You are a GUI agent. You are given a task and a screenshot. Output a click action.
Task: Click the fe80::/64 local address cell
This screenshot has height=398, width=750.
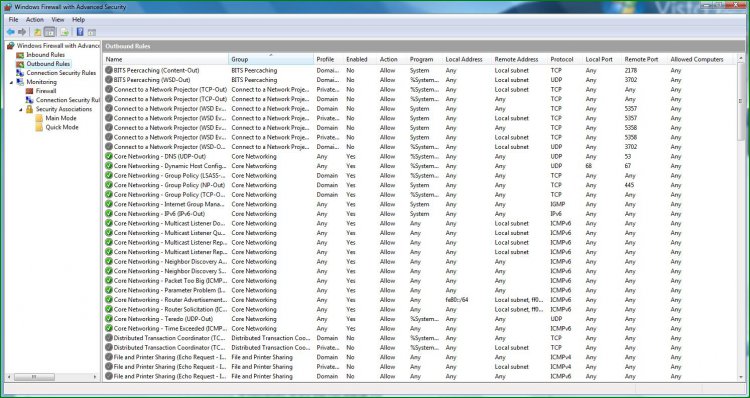point(456,300)
